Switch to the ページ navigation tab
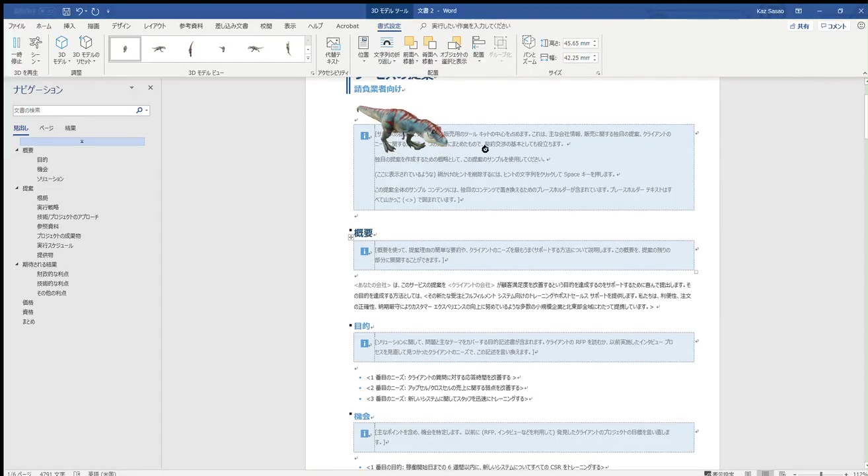 pyautogui.click(x=46, y=128)
